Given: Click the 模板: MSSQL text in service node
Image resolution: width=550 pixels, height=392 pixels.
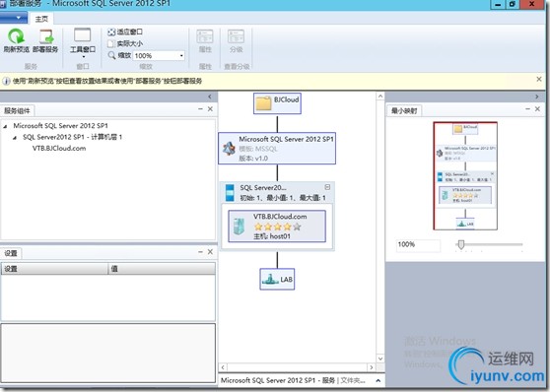Looking at the screenshot, I should click(258, 149).
